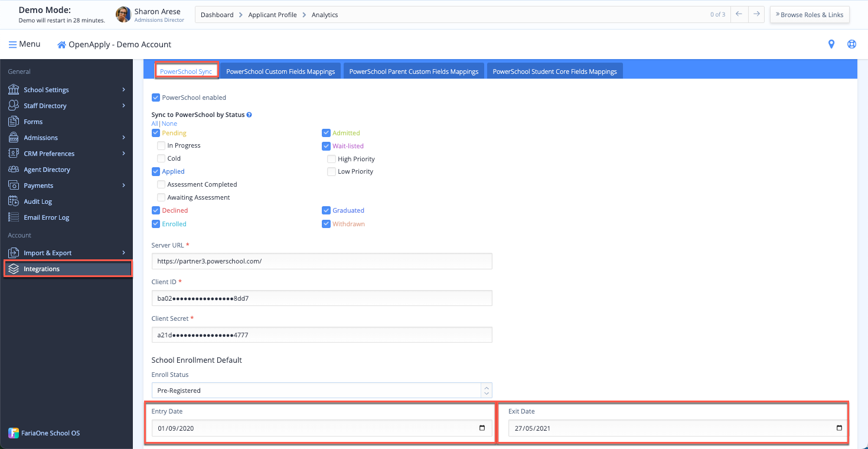Uncheck the Enrolled status checkbox
The image size is (868, 449).
pos(156,224)
